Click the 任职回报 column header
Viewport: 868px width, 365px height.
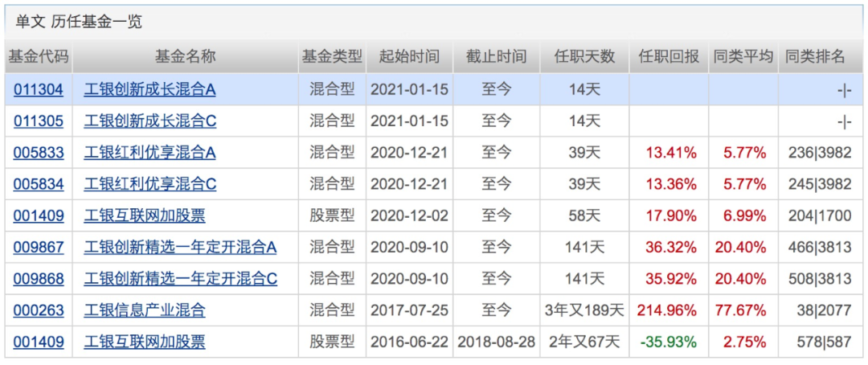[669, 56]
